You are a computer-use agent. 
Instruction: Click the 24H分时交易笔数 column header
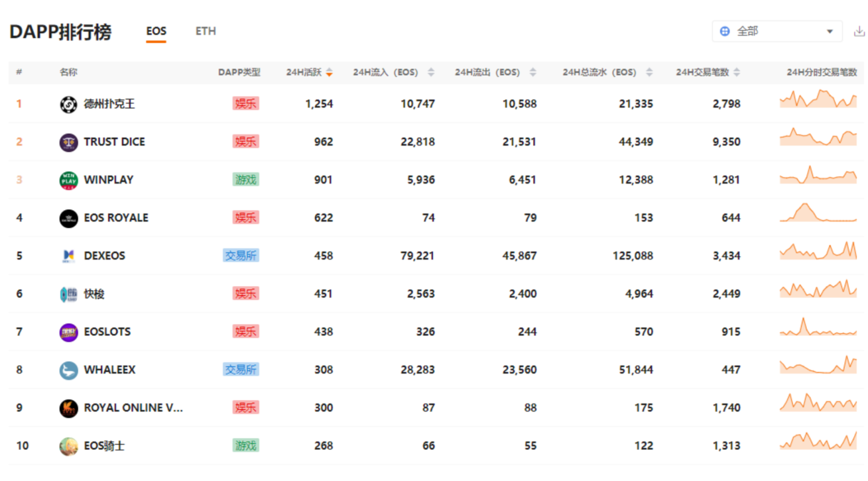tap(822, 73)
